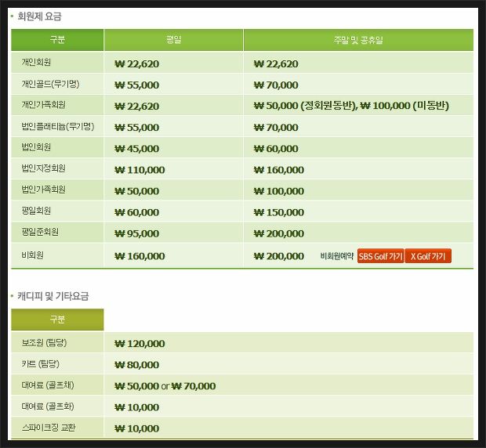Select the 법인지정회원 row label
Image resolution: width=486 pixels, height=448 pixels.
[43, 168]
